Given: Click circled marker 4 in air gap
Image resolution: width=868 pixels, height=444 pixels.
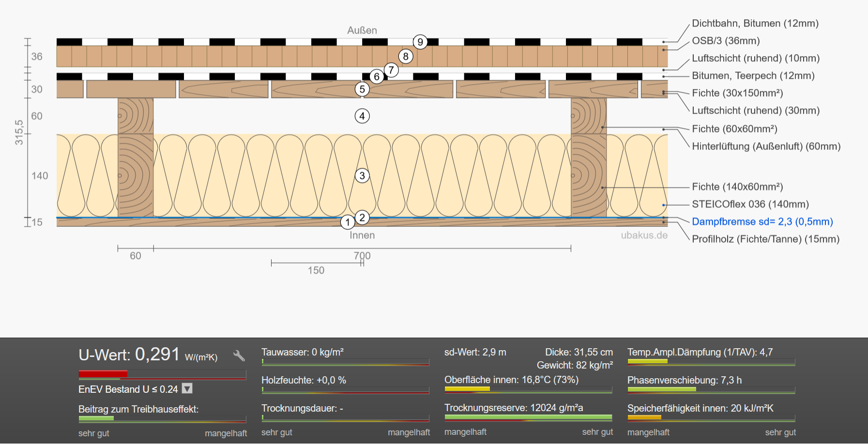Looking at the screenshot, I should coord(362,116).
